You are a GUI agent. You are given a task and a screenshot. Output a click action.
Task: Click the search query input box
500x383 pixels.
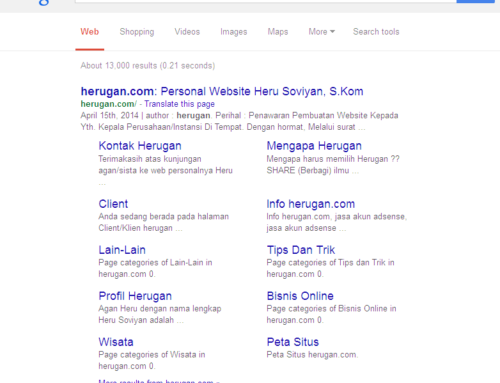point(265,1)
